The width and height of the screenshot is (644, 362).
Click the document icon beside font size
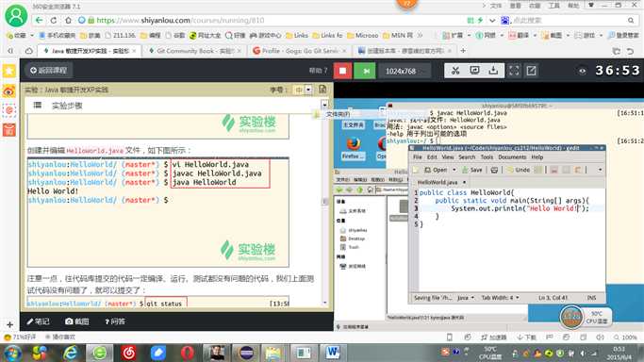(x=322, y=89)
